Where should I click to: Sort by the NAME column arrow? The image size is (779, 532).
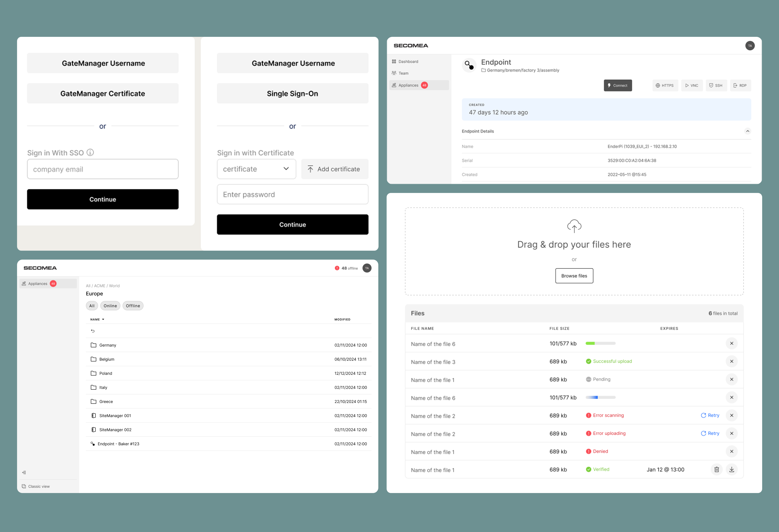(x=103, y=319)
